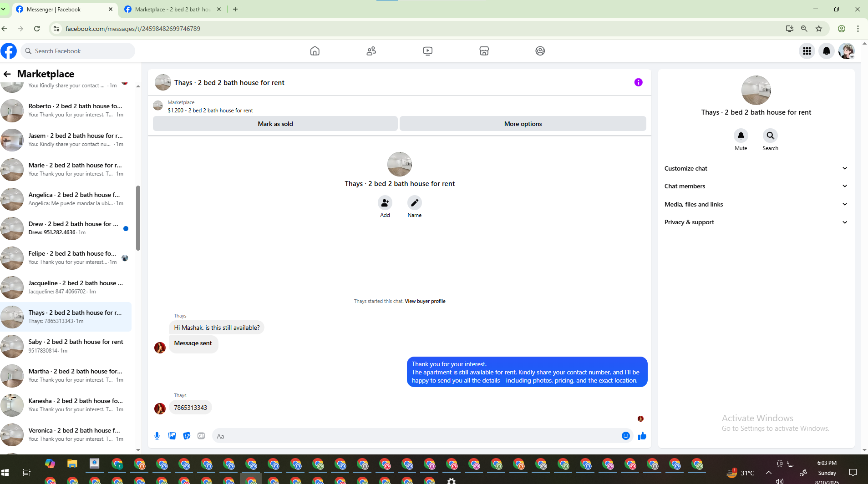Open Facebook Home icon in top navigation
The height and width of the screenshot is (484, 868).
(x=315, y=51)
